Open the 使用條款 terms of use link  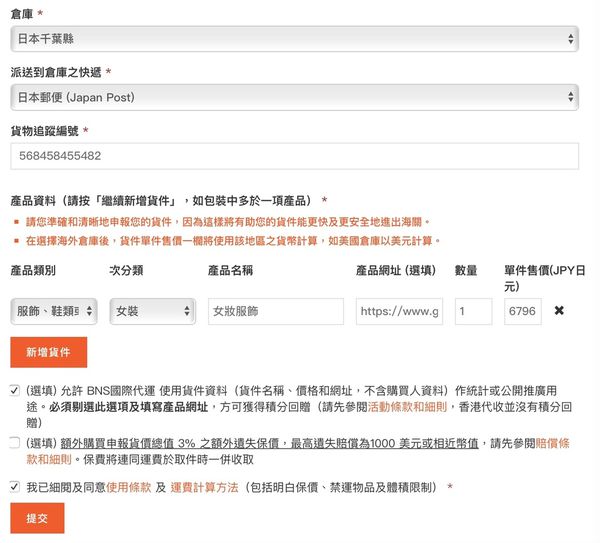point(127,487)
